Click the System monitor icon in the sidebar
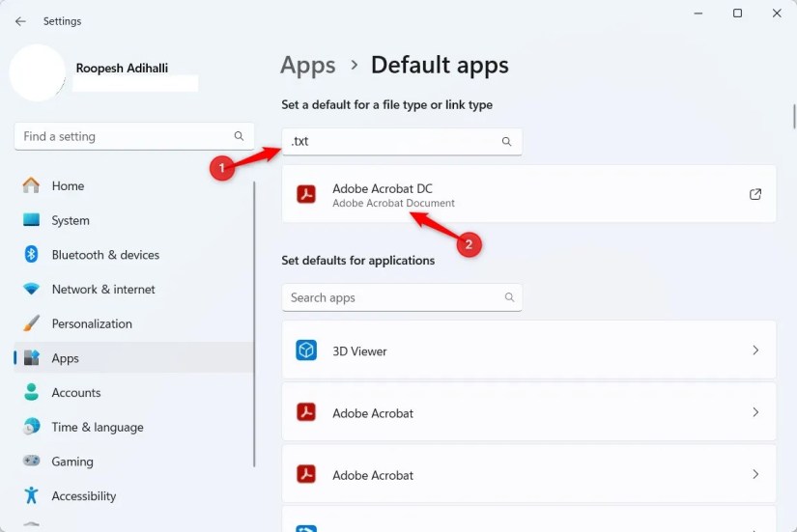 tap(31, 220)
